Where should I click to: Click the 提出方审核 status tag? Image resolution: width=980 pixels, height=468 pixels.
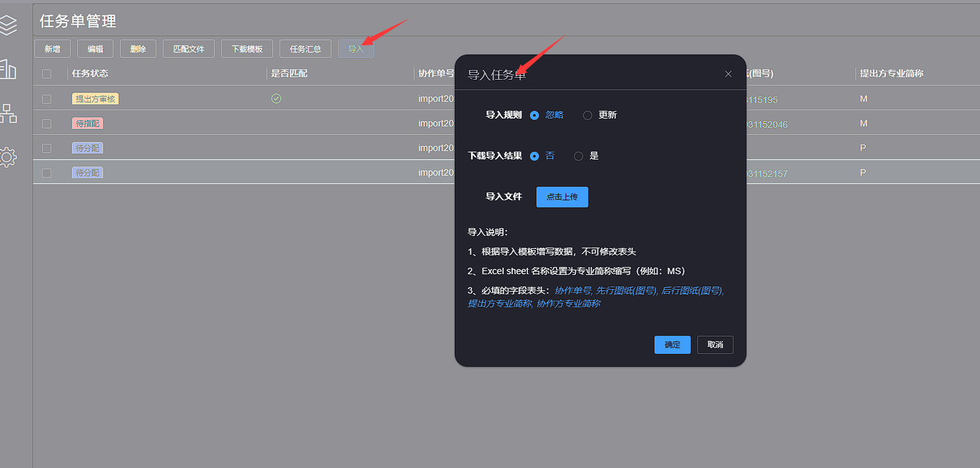(95, 99)
